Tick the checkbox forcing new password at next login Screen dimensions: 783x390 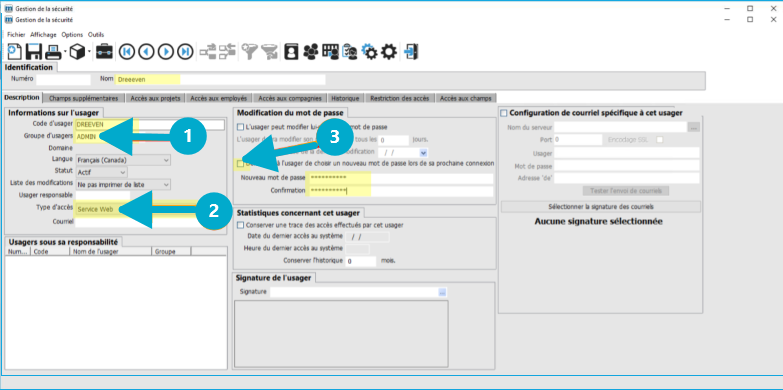click(x=241, y=163)
